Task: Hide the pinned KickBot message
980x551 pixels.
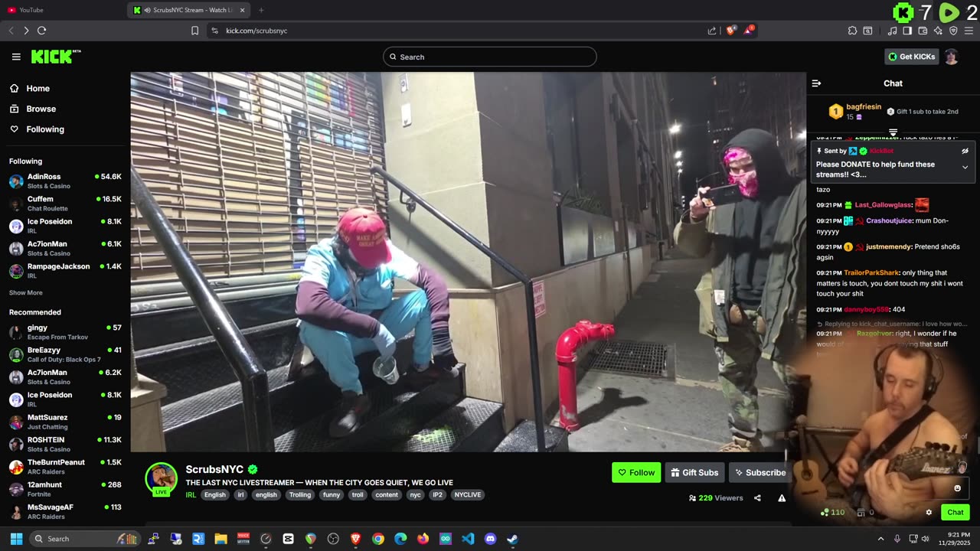Action: coord(965,151)
